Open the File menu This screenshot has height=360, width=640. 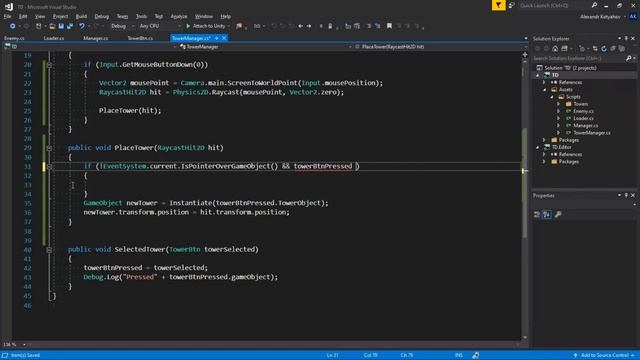pyautogui.click(x=7, y=16)
